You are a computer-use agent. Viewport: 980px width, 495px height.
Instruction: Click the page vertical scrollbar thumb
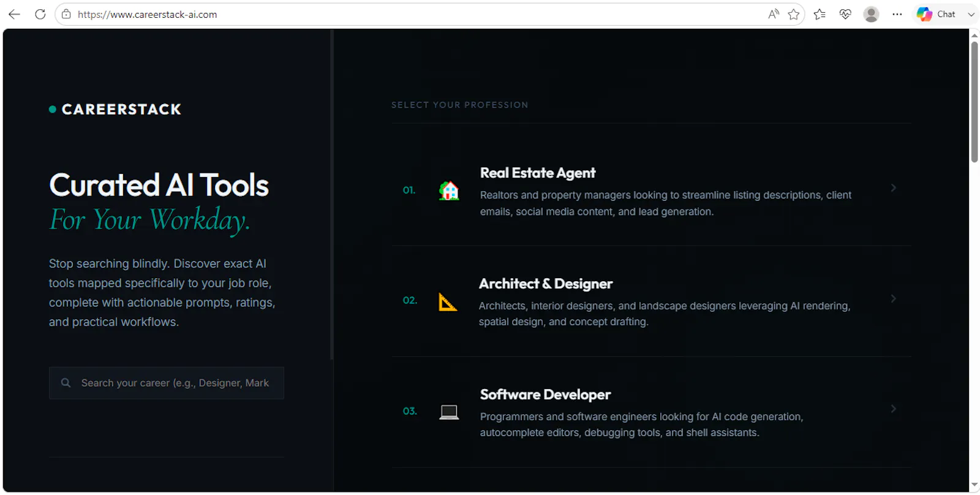tap(974, 102)
